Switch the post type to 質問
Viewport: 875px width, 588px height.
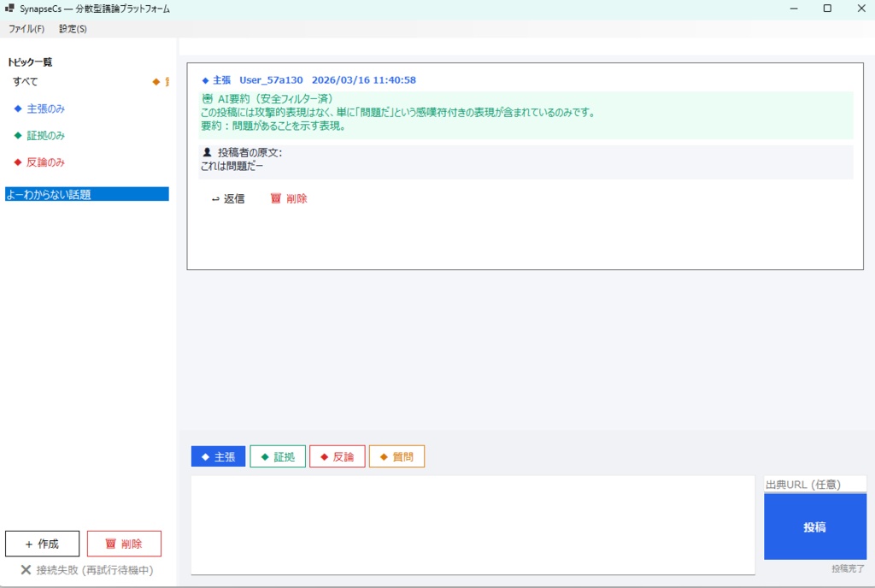coord(396,456)
